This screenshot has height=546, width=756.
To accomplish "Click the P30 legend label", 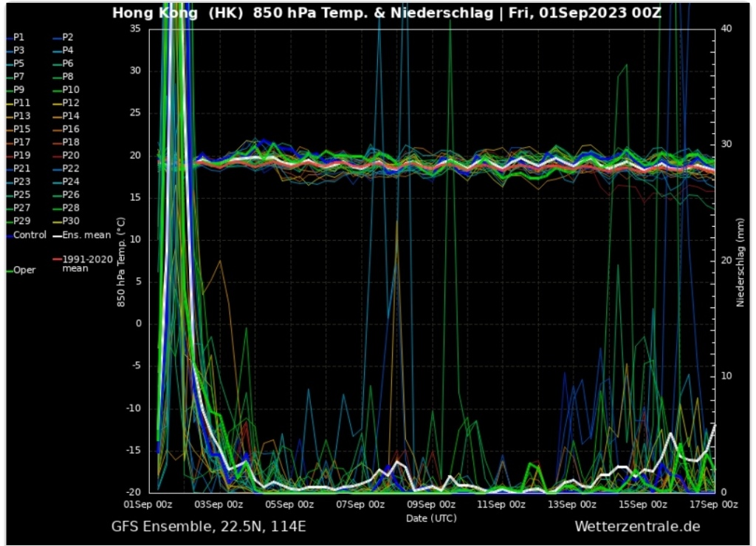I will [x=71, y=221].
